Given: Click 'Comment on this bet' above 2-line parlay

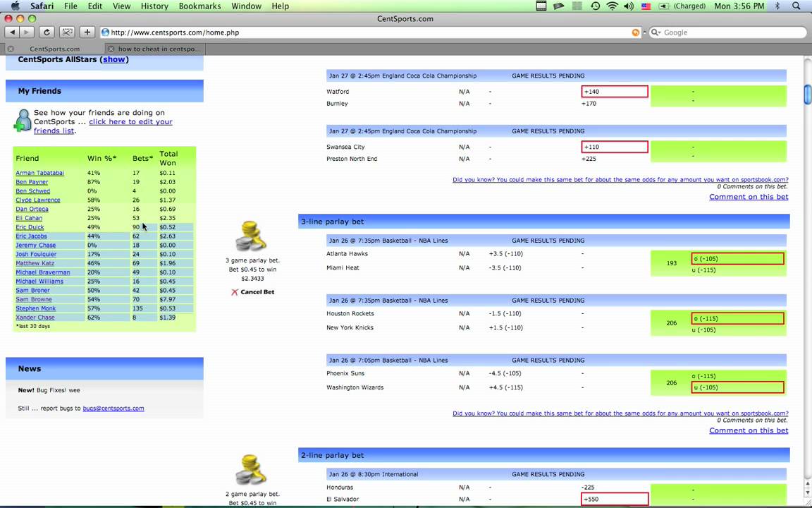Looking at the screenshot, I should 749,430.
